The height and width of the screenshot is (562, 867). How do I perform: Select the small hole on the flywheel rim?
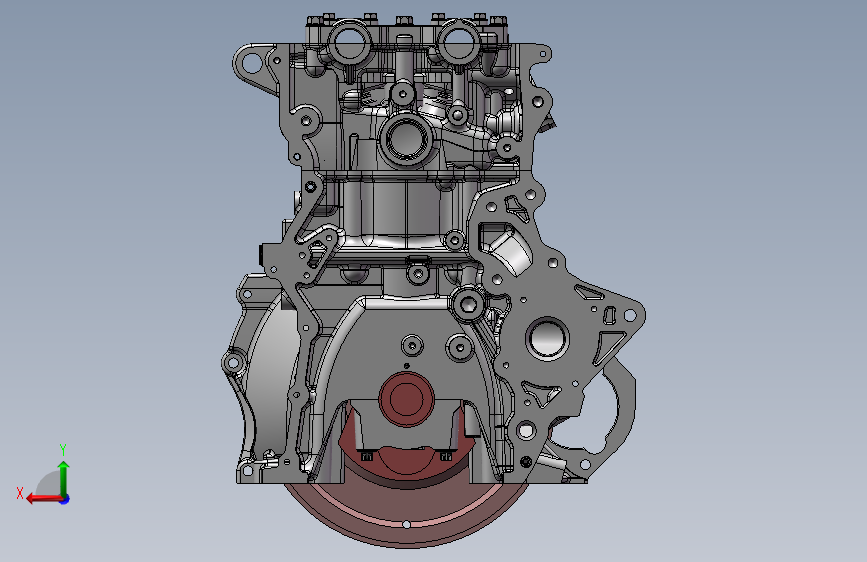click(406, 524)
